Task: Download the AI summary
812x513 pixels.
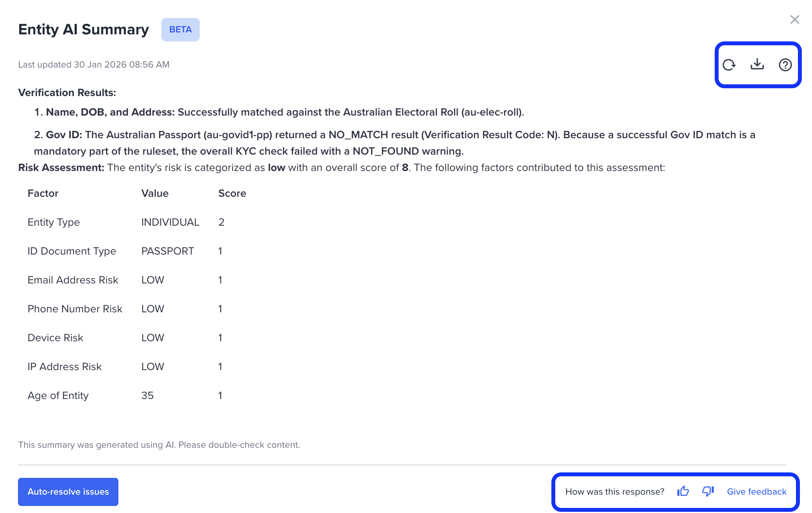Action: coord(757,65)
